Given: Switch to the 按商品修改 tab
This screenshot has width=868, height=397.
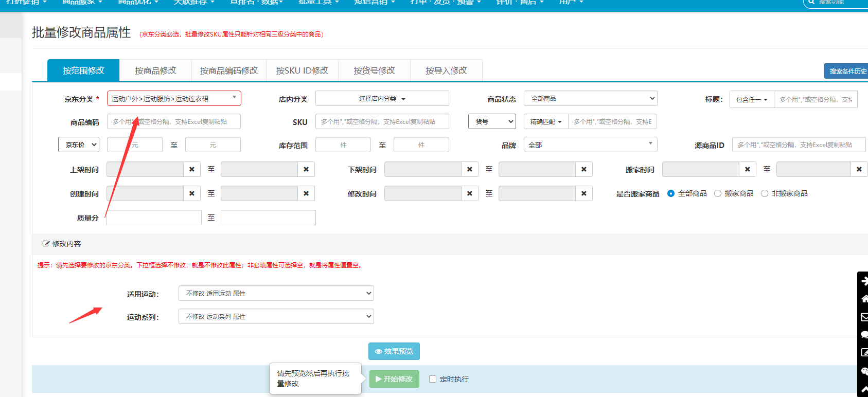Looking at the screenshot, I should pyautogui.click(x=155, y=70).
